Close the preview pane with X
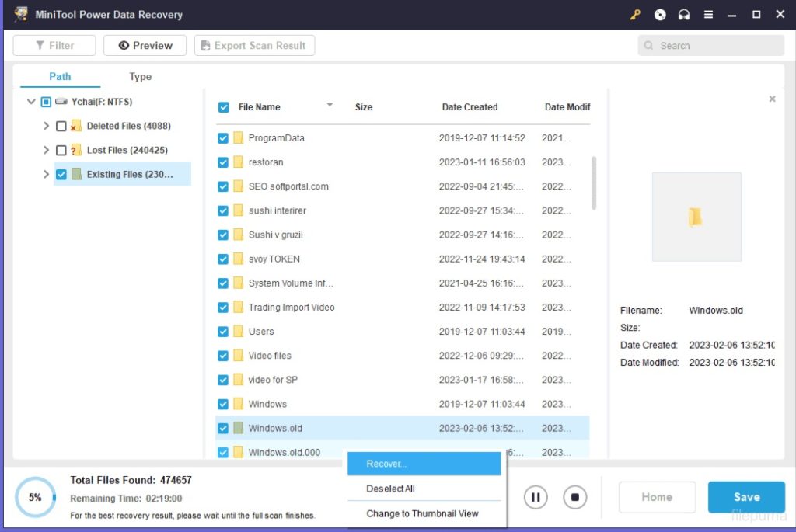This screenshot has width=796, height=532. (772, 99)
